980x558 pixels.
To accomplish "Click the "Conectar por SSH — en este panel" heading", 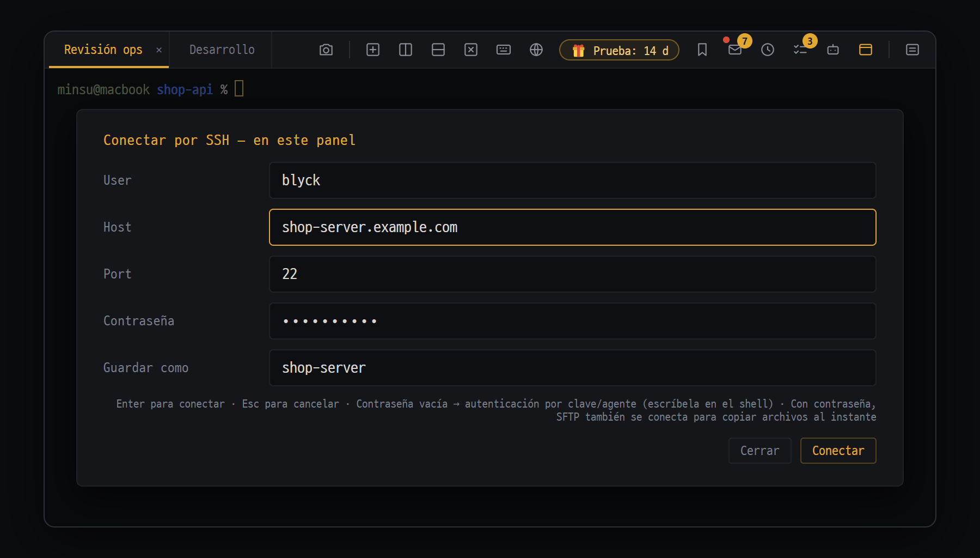I will 229,140.
